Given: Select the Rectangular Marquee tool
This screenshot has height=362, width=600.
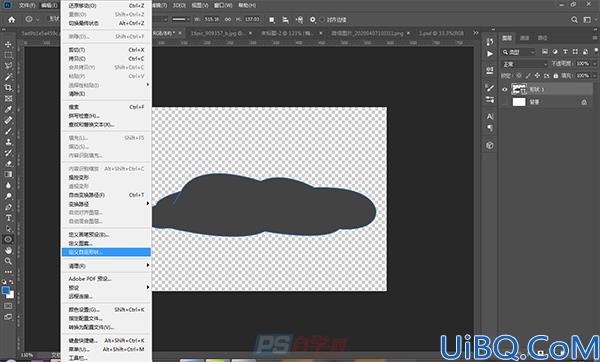Looking at the screenshot, I should tap(8, 55).
